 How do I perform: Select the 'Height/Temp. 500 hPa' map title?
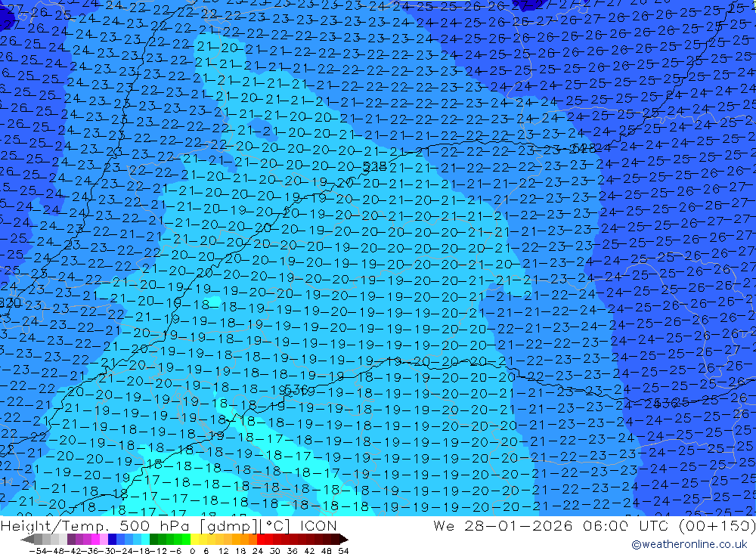(x=96, y=525)
